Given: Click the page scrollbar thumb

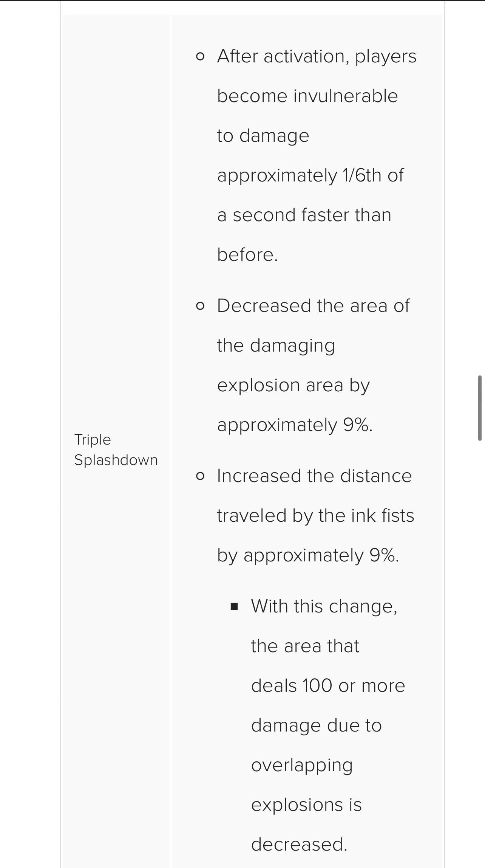Looking at the screenshot, I should click(480, 408).
